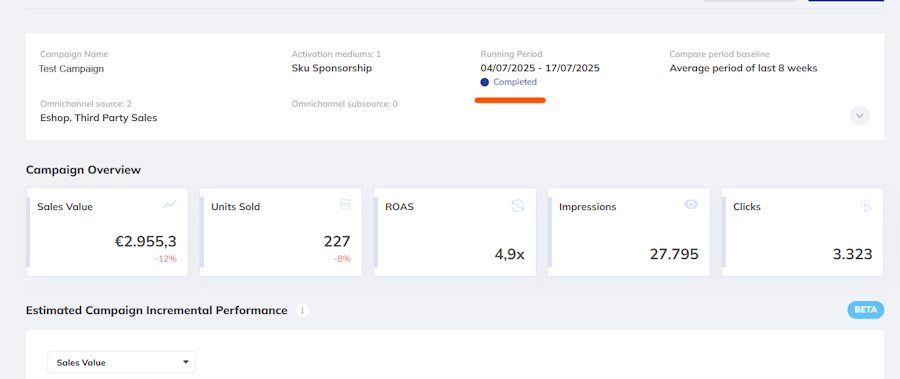
Task: Click the Sales Value trend line icon
Action: click(169, 204)
